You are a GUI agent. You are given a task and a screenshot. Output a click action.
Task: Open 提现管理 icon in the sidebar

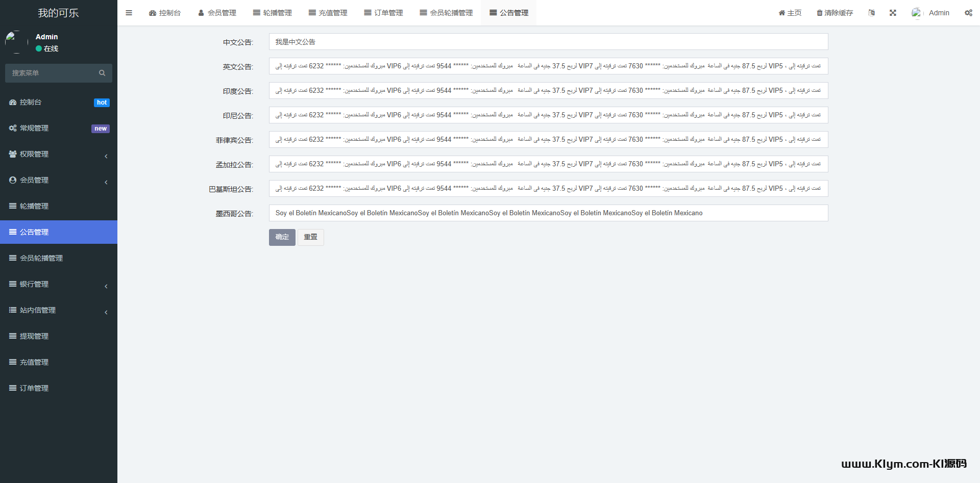(13, 336)
